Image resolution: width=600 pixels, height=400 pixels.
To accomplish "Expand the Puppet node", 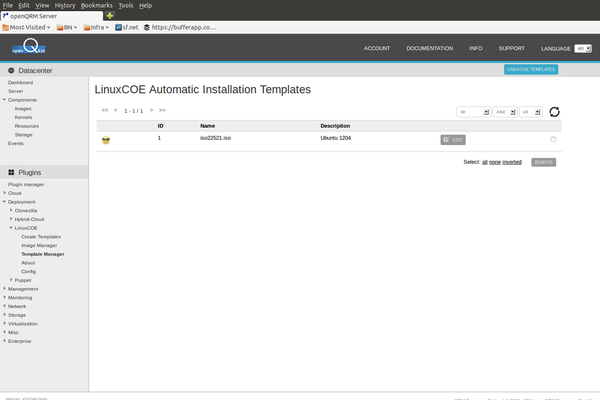I will pos(11,280).
